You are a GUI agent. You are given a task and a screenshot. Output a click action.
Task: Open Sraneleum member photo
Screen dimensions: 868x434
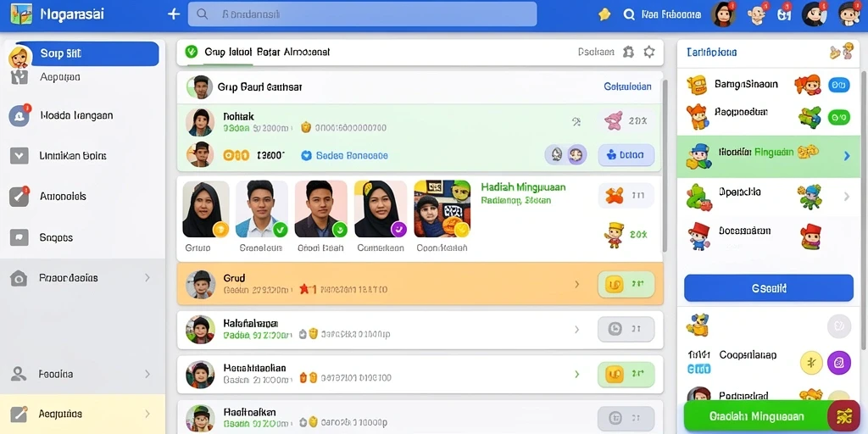[262, 209]
